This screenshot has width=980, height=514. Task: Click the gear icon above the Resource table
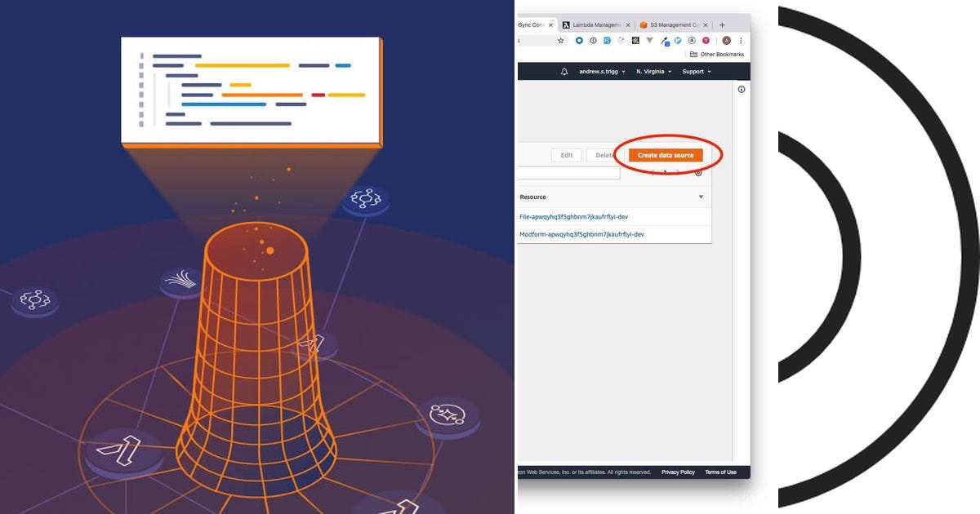coord(699,172)
